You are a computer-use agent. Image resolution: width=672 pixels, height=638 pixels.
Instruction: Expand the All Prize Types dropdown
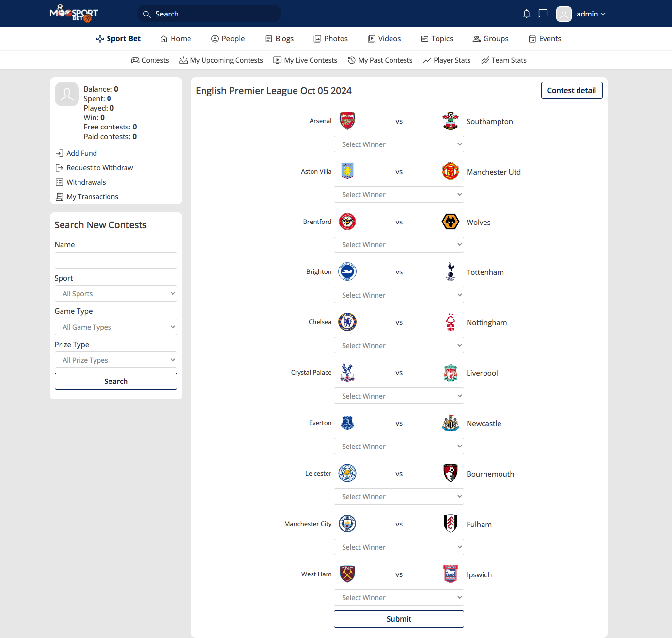116,360
